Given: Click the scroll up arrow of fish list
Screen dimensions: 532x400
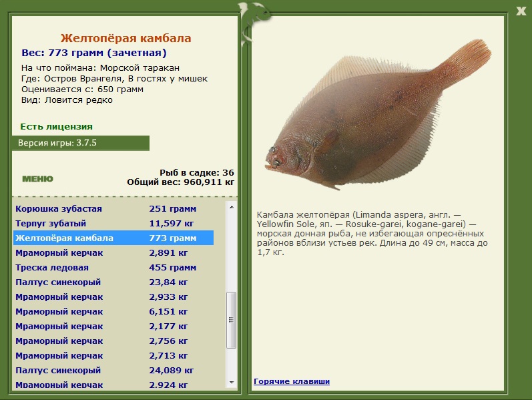Looking at the screenshot, I should (232, 207).
